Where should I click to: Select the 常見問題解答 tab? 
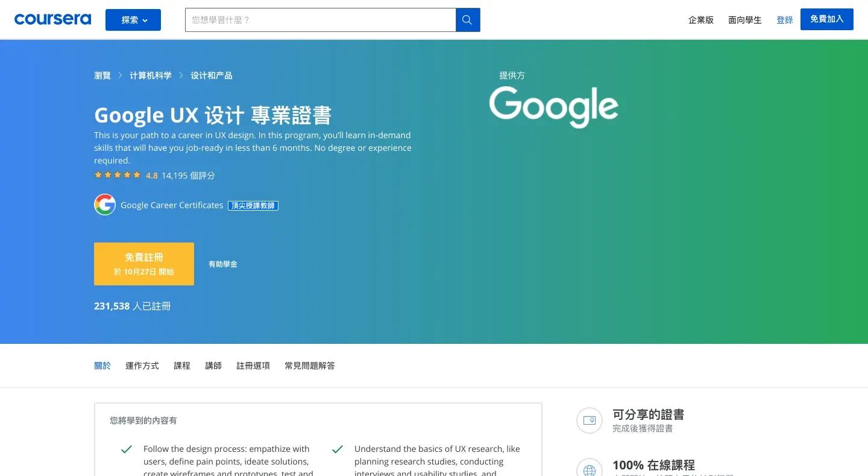(310, 366)
